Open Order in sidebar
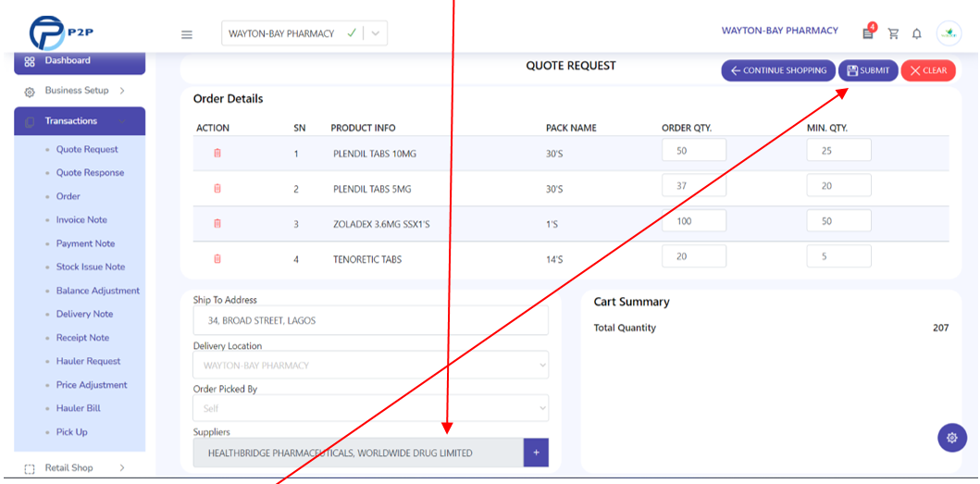Viewport: 980px width, 484px height. 68,196
